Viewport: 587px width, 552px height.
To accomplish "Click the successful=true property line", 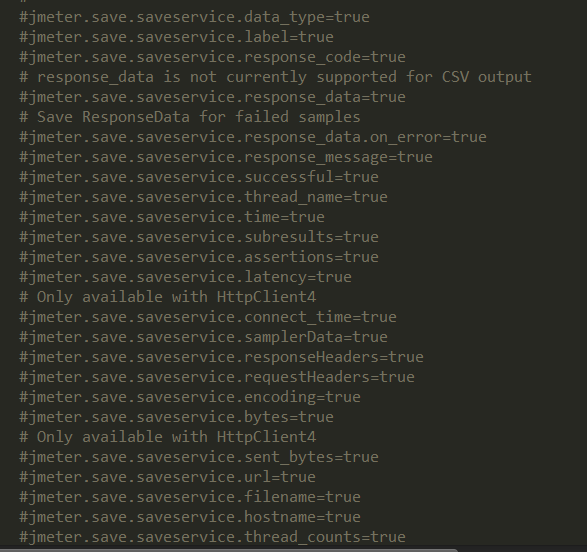I will coord(199,177).
